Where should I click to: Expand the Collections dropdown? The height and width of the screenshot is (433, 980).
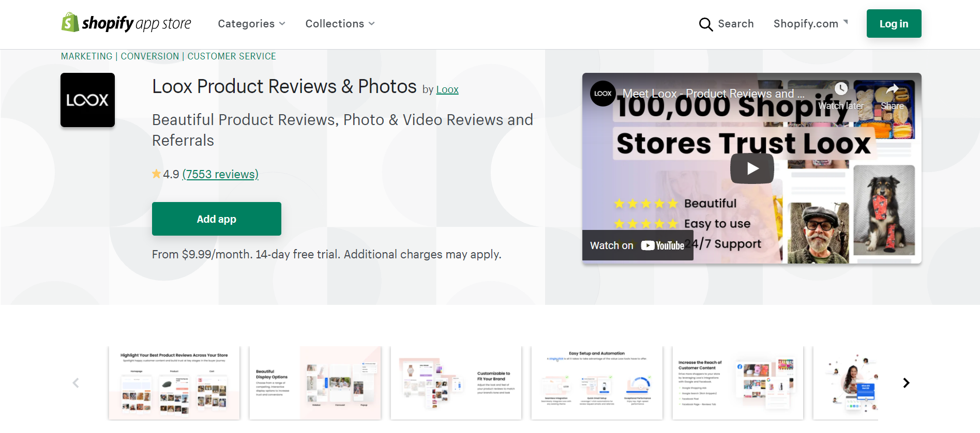tap(340, 24)
